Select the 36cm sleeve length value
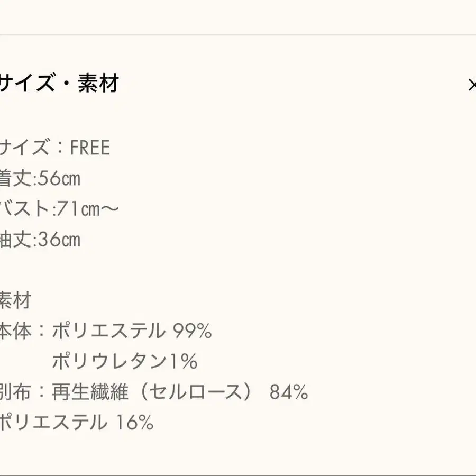 tap(59, 240)
